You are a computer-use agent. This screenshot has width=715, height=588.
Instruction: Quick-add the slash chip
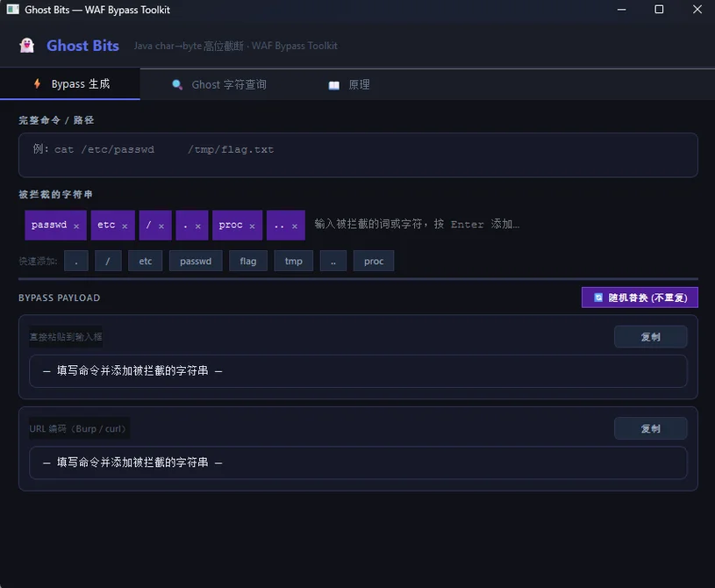(x=108, y=261)
